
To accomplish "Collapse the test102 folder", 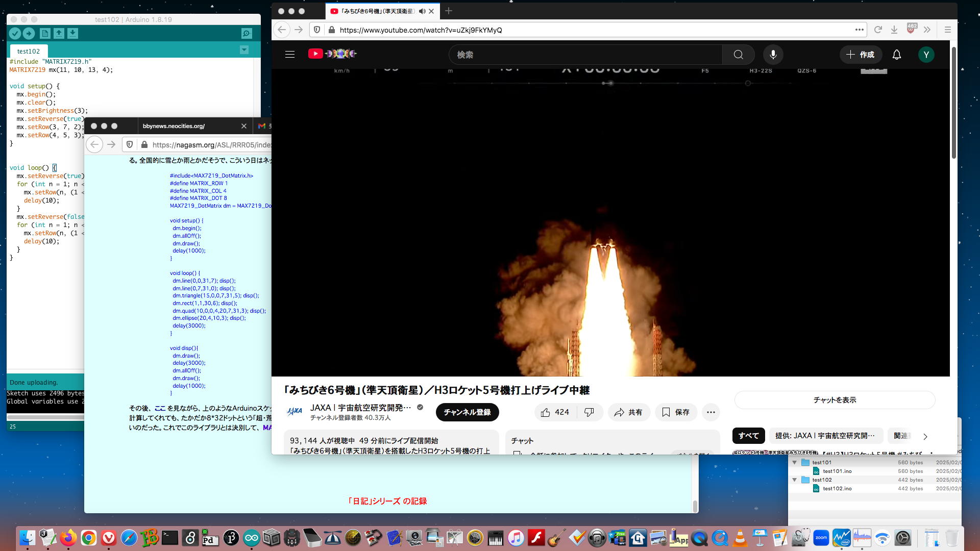I will pos(794,480).
